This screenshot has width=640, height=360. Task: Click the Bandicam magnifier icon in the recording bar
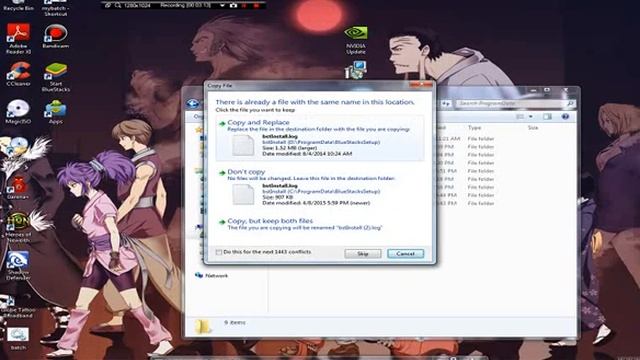[x=118, y=5]
